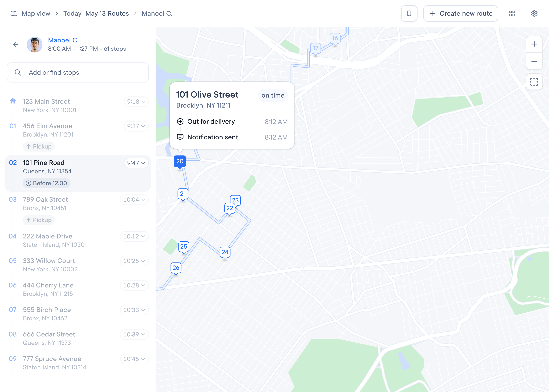Focus the Add or find stops field
549x392 pixels.
click(78, 72)
